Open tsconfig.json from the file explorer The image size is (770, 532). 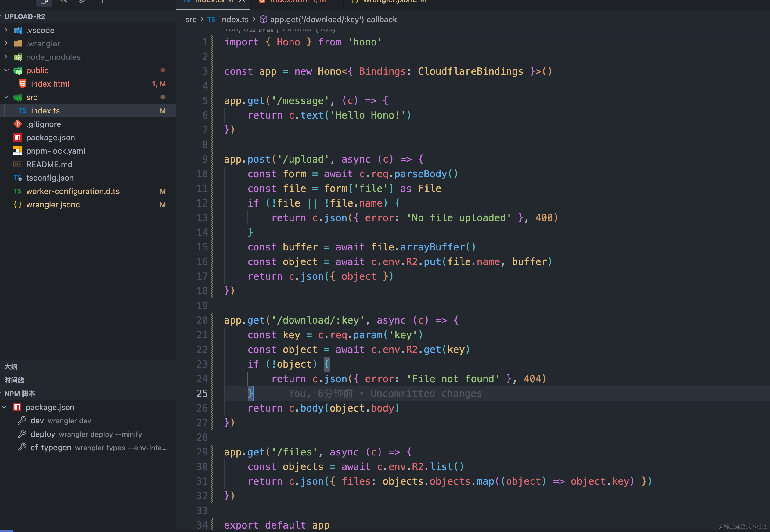[x=50, y=178]
